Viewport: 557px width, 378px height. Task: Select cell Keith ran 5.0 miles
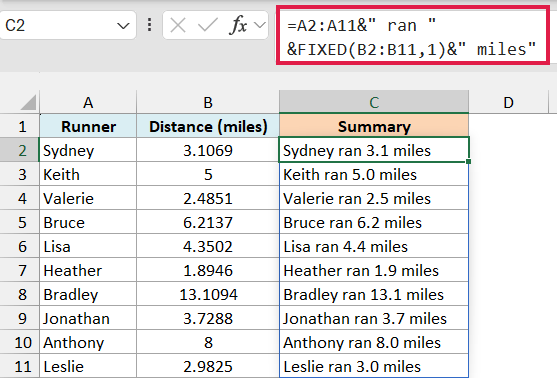[x=374, y=174]
